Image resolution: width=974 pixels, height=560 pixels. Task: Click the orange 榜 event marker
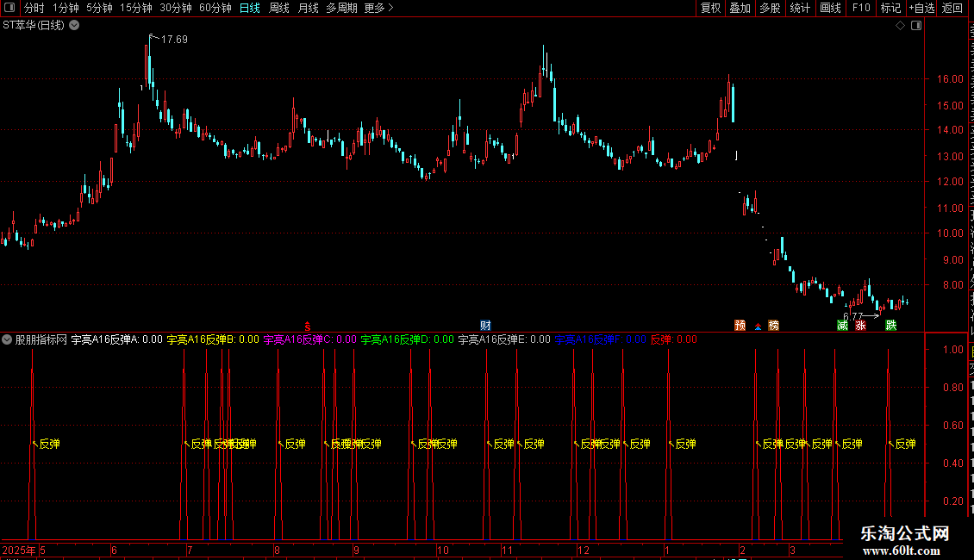pyautogui.click(x=773, y=326)
